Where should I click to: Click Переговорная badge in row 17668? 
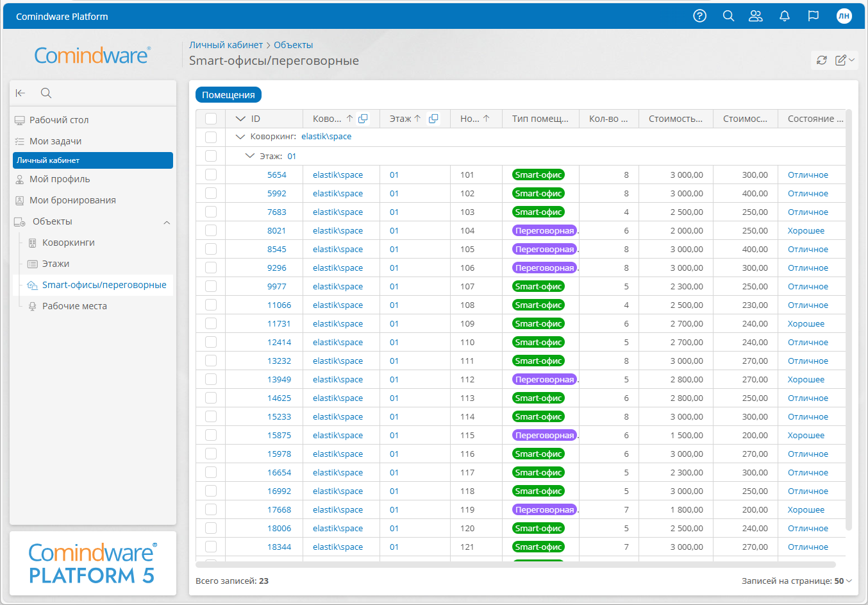point(544,509)
